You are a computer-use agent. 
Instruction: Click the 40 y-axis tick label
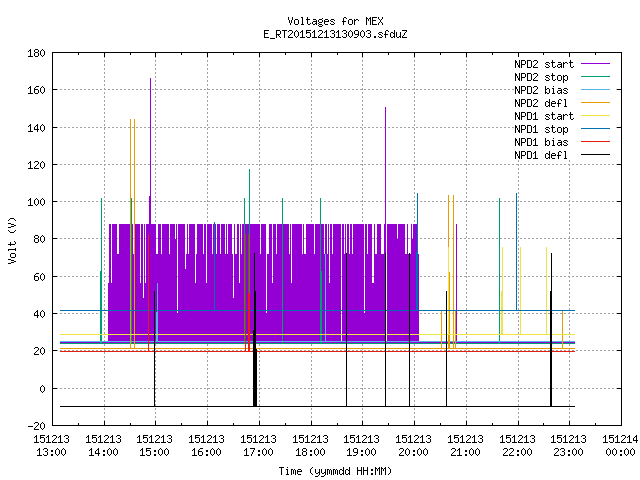pos(39,314)
